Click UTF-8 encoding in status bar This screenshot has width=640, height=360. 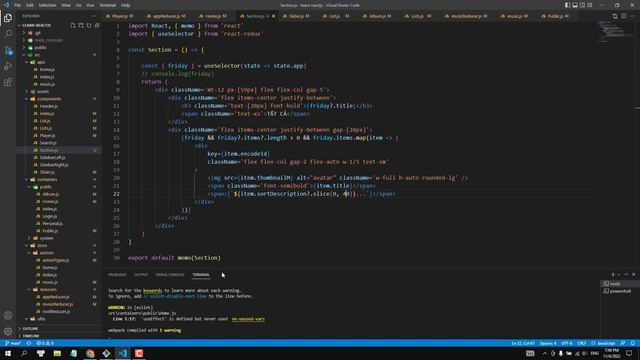[567, 343]
